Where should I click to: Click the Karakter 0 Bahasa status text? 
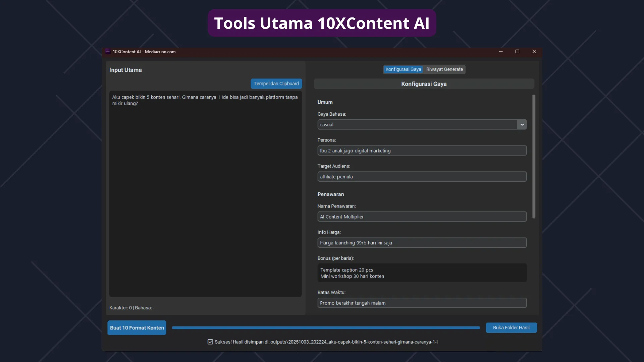coord(131,308)
